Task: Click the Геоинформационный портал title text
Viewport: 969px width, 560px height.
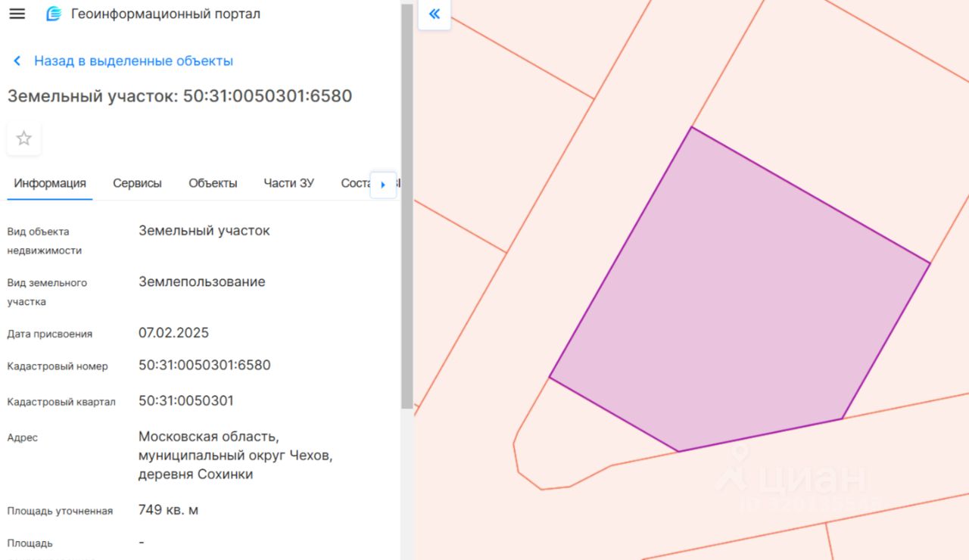Action: pos(165,14)
